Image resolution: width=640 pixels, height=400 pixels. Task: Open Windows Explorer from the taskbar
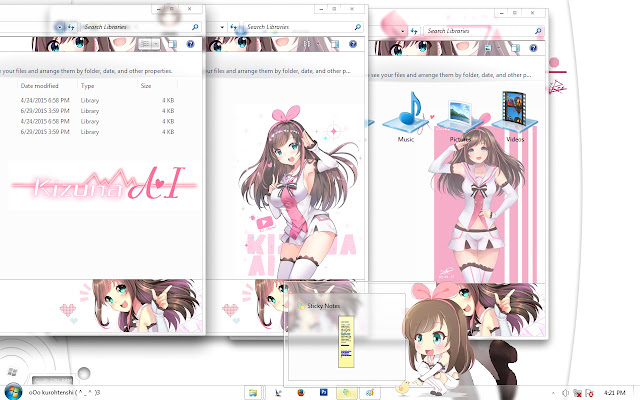(253, 393)
